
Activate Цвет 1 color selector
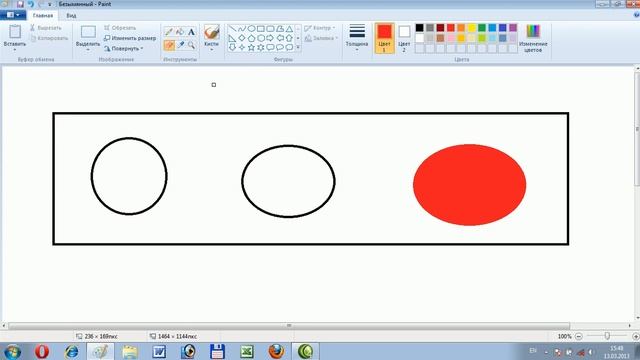384,38
